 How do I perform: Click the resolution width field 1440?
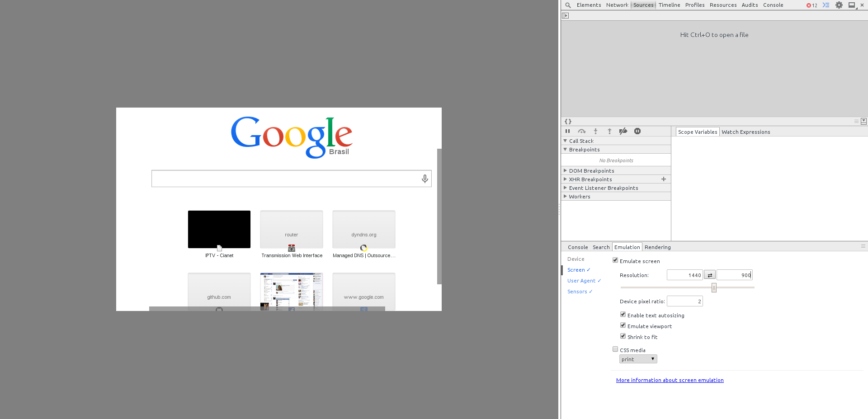[x=684, y=275]
